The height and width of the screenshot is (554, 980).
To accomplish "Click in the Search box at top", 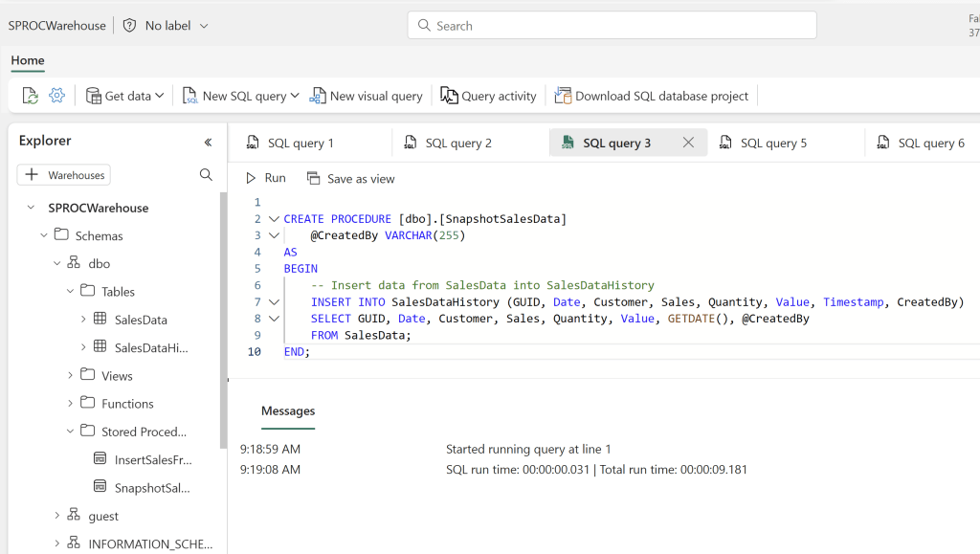I will 612,26.
